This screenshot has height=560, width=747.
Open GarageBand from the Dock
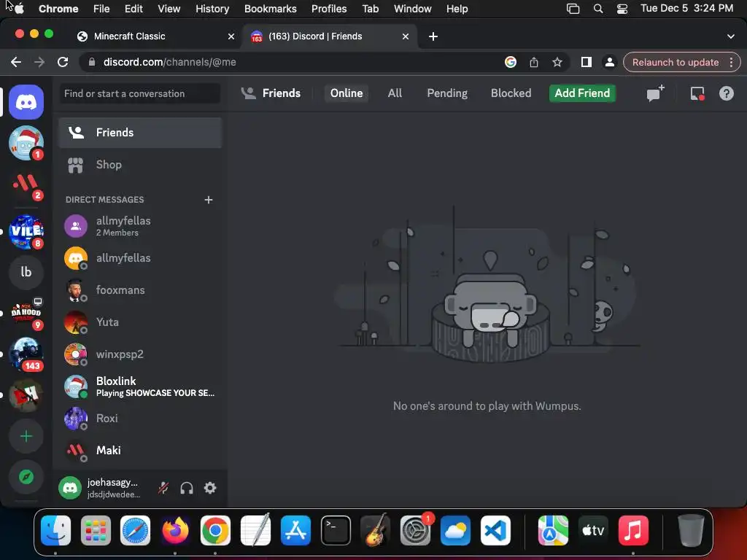tap(376, 530)
